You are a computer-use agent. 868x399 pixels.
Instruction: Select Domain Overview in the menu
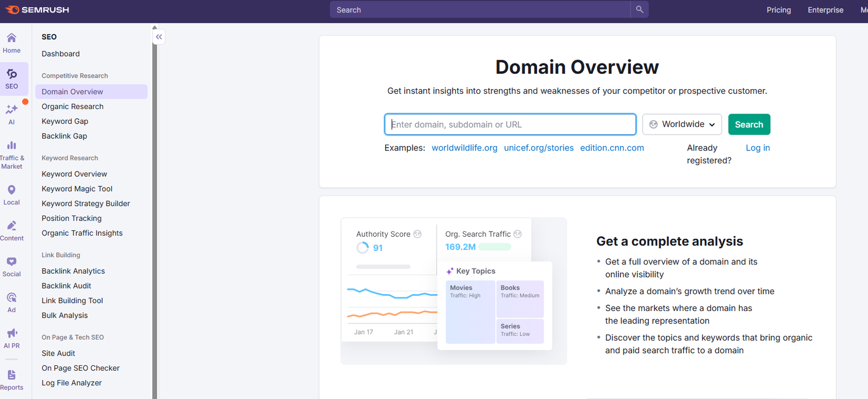point(91,92)
